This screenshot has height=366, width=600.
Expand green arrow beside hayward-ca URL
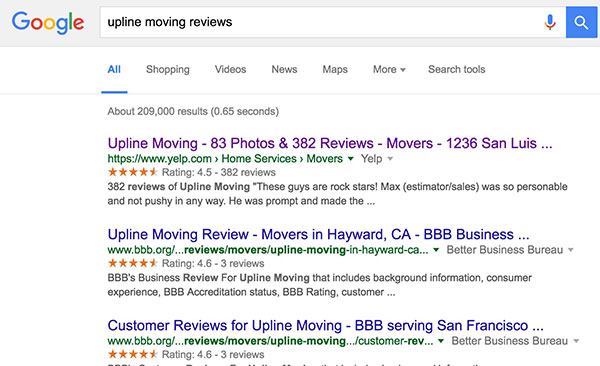click(436, 250)
